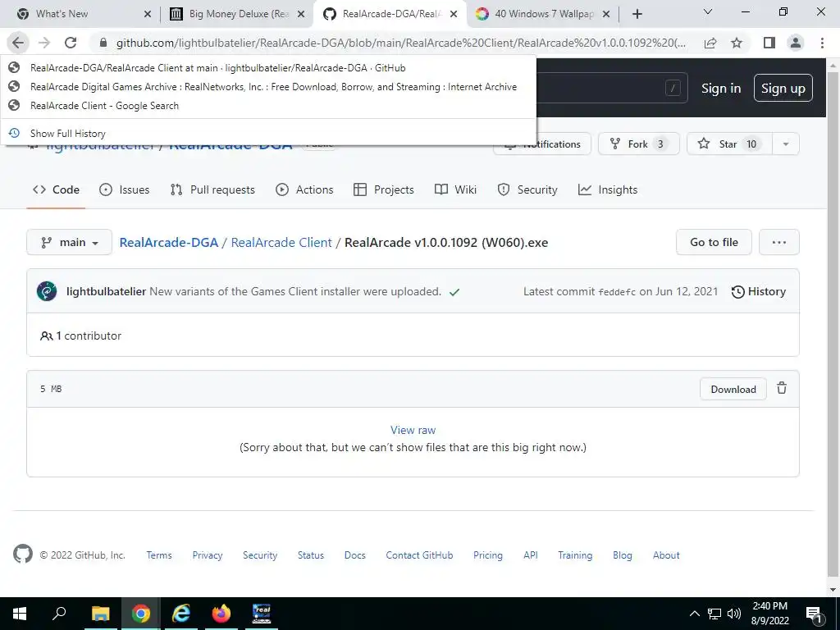Click the forward navigation arrow
The width and height of the screenshot is (840, 630).
pos(44,43)
